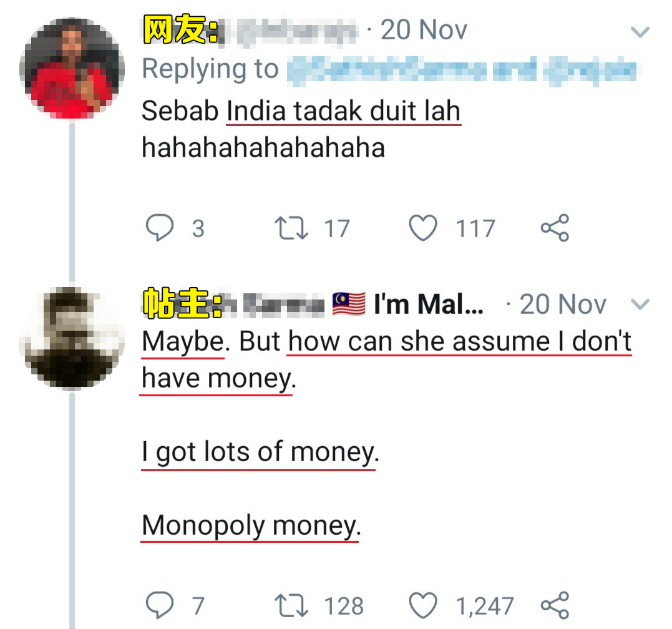Reply to the 'Monopoly money' tweet
Screen dimensions: 672x629
160,605
